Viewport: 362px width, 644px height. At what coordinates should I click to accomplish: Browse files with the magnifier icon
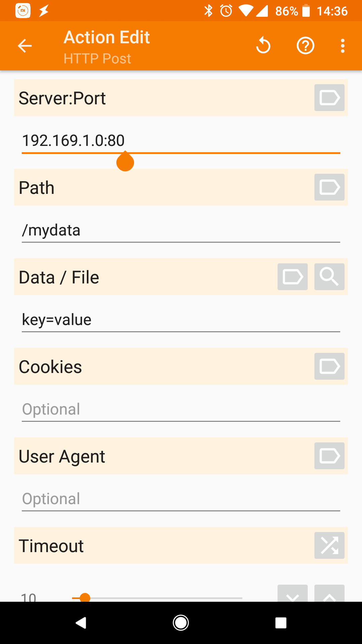(x=329, y=277)
